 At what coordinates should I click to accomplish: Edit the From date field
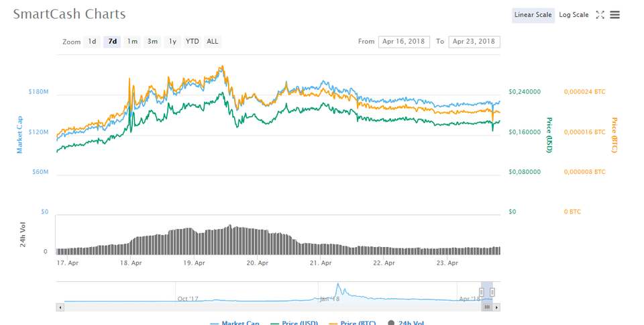tap(404, 42)
